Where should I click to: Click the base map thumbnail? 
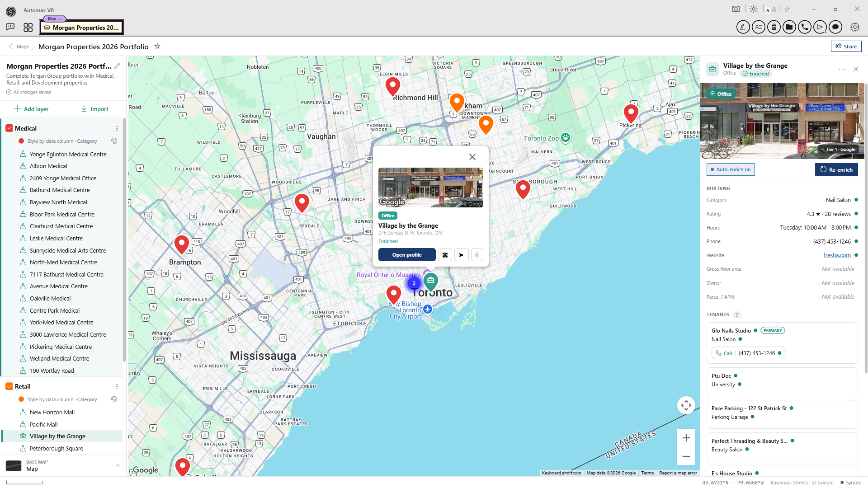coord(14,466)
